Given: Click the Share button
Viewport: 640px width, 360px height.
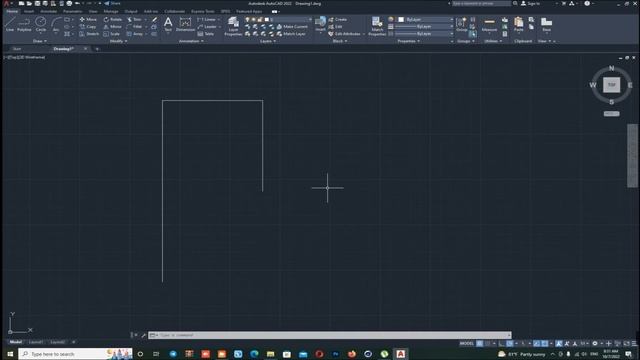Looking at the screenshot, I should click(x=112, y=3).
